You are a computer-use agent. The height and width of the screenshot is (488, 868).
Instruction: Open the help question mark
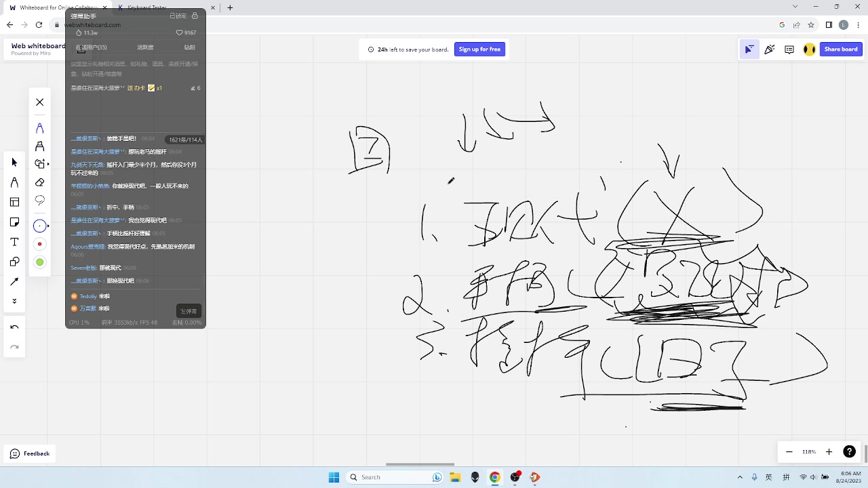pos(849,452)
